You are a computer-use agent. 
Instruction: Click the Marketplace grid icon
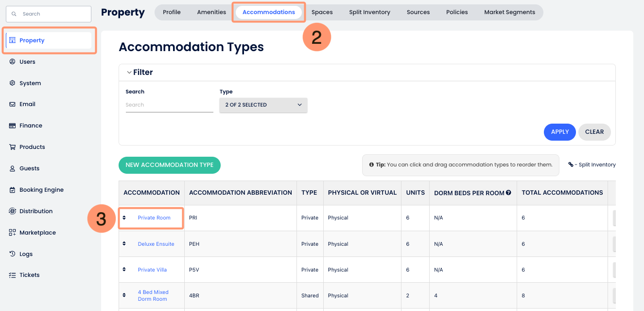[13, 233]
